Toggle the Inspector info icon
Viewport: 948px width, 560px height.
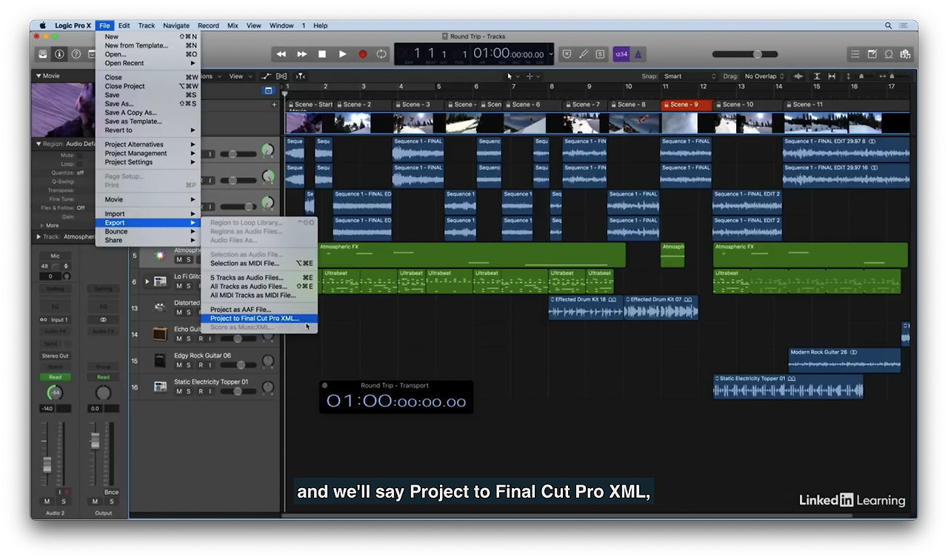[x=59, y=54]
